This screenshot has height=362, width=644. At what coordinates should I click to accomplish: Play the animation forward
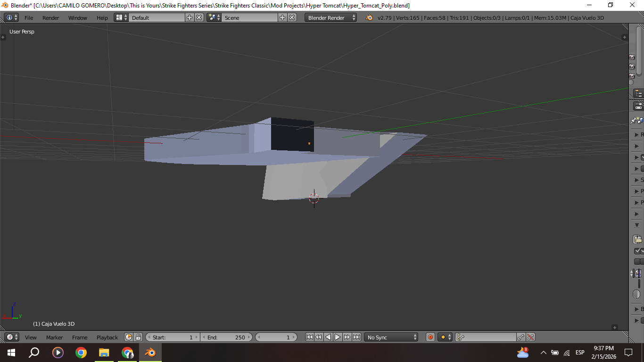338,337
